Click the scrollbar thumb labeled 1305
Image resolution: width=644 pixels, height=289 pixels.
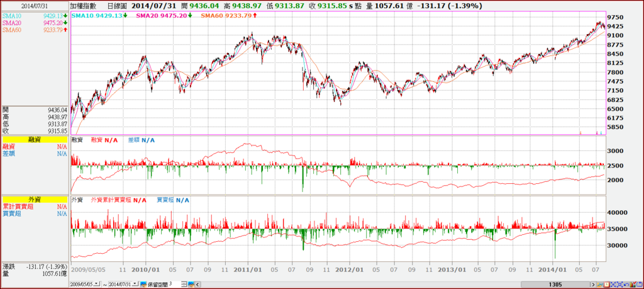coord(555,285)
